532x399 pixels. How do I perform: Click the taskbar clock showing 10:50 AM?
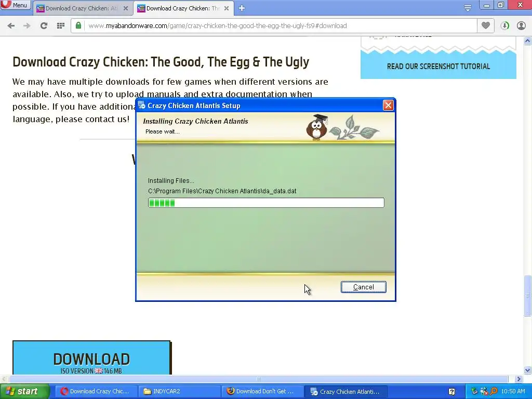513,392
